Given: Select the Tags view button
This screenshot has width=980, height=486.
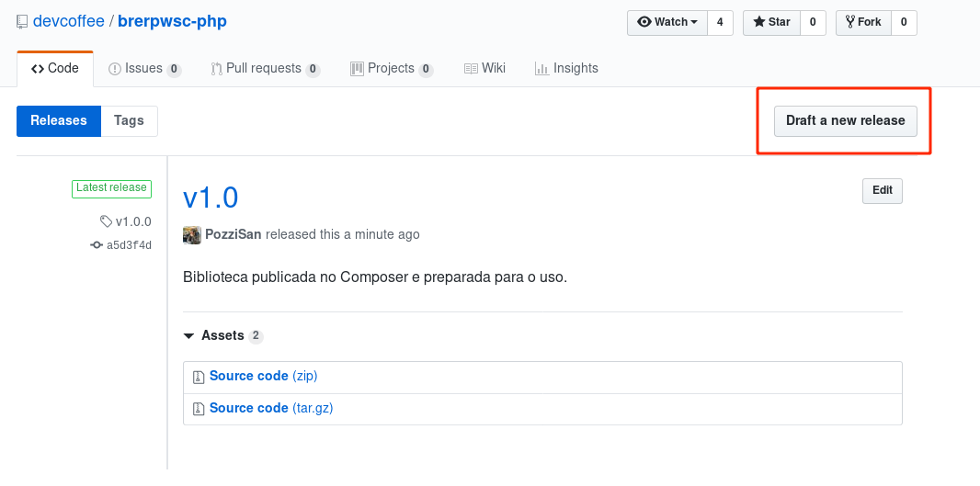Looking at the screenshot, I should point(129,120).
